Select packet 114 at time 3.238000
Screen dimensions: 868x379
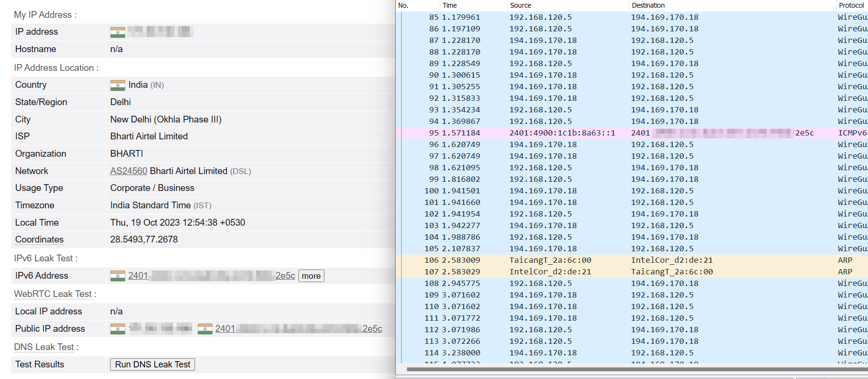632,352
